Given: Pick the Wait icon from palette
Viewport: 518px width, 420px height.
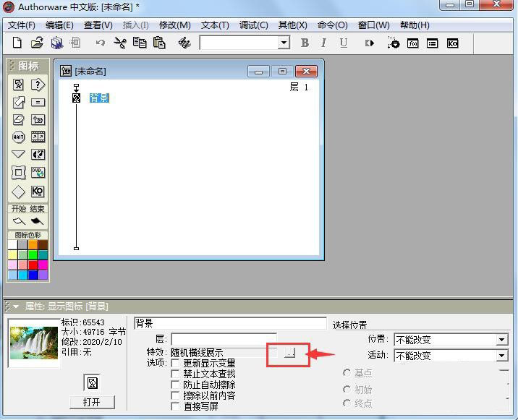Looking at the screenshot, I should pos(18,137).
